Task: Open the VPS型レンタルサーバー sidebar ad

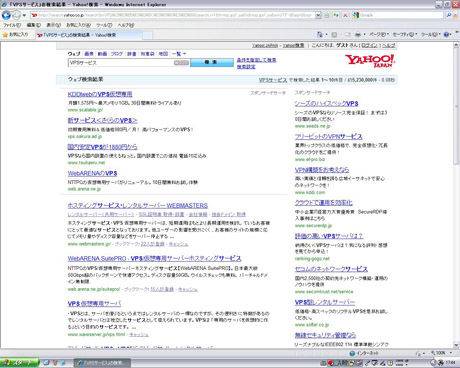Action: tap(325, 302)
